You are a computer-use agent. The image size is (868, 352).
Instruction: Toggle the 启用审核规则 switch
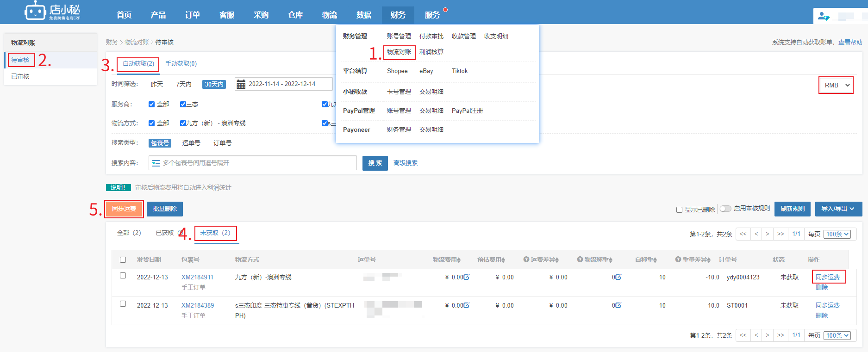pos(725,209)
